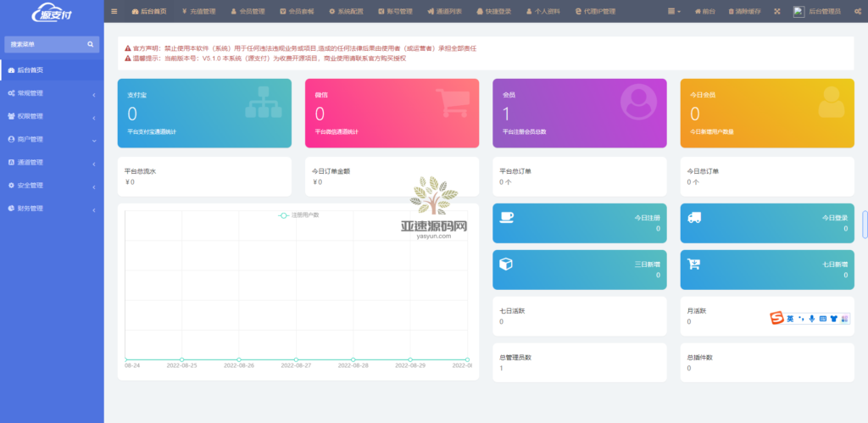Select 后台首页 in the sidebar
This screenshot has height=423, width=868.
(x=52, y=70)
